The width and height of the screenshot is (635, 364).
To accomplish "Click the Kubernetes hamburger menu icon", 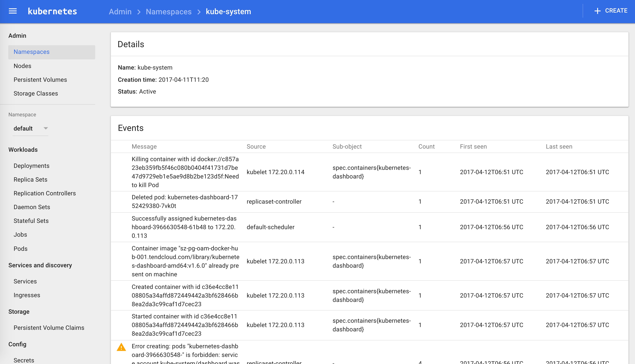I will point(13,11).
